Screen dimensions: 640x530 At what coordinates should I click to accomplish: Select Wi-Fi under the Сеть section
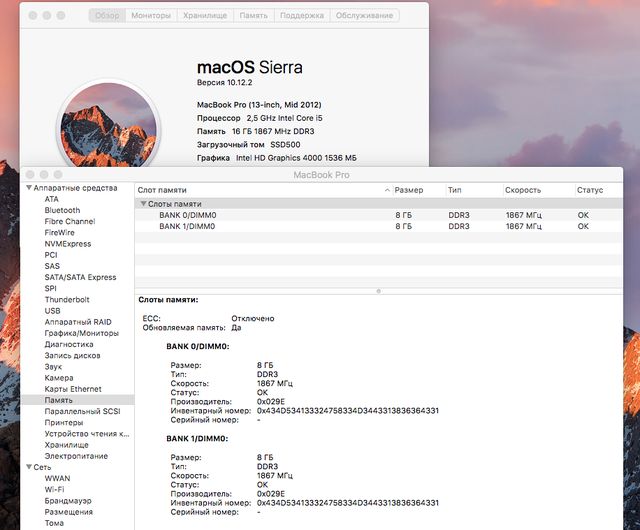click(56, 489)
